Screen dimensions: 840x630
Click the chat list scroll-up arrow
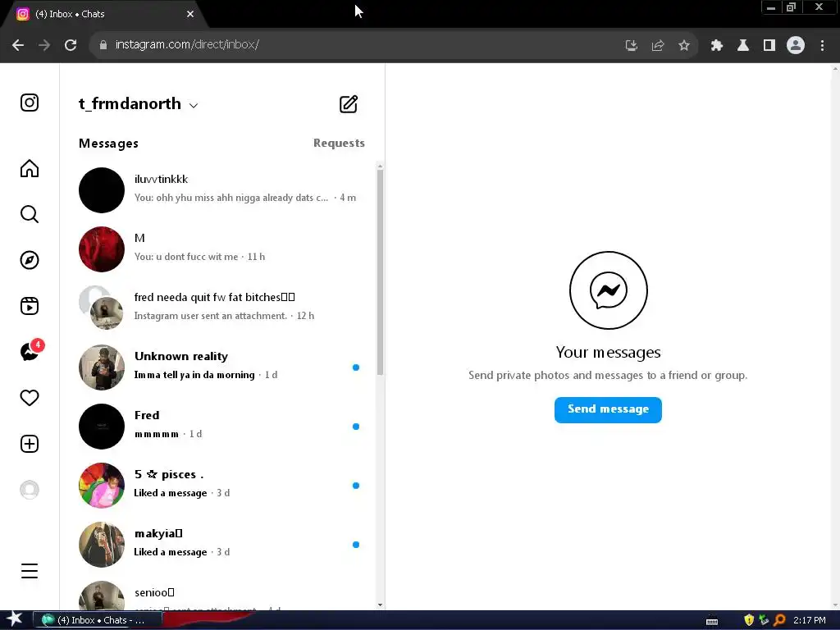point(380,166)
